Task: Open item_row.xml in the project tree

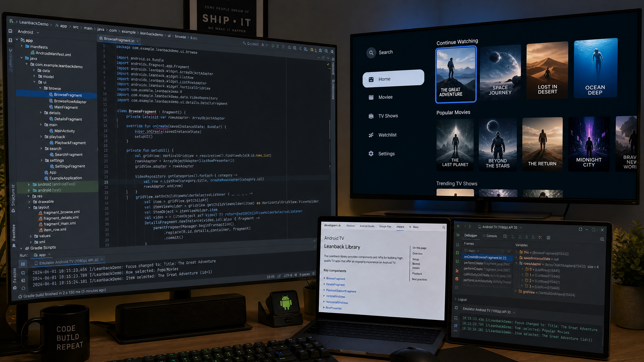Action: click(x=53, y=230)
